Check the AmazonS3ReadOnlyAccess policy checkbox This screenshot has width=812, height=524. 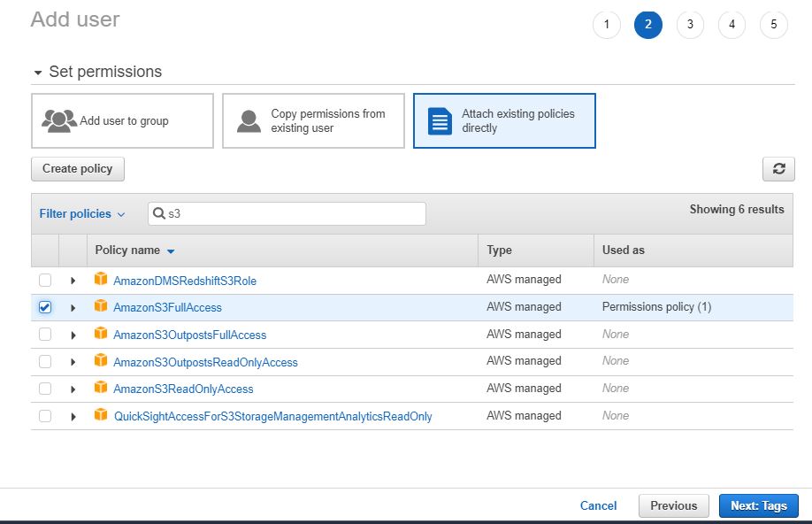coord(45,389)
